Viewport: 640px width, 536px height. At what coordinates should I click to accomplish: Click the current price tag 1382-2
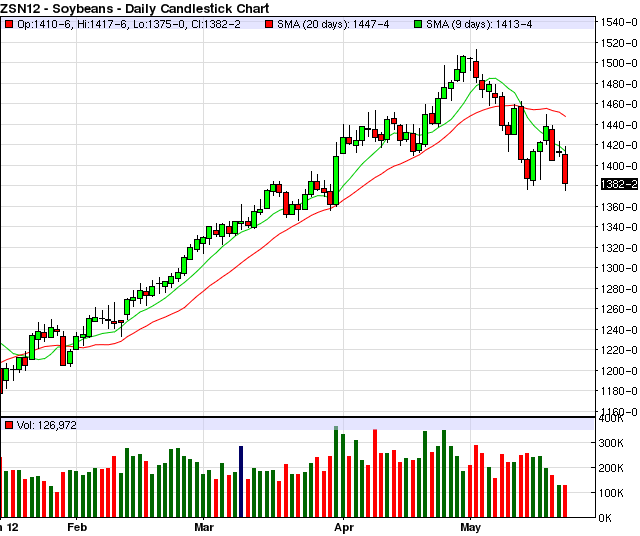619,185
